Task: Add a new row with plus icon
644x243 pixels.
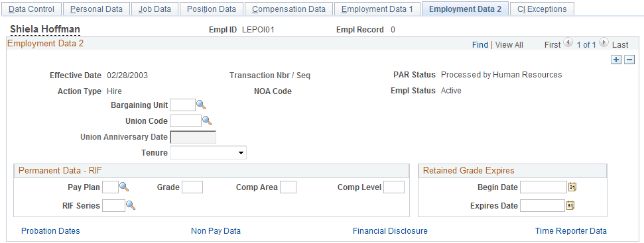Action: coord(616,60)
